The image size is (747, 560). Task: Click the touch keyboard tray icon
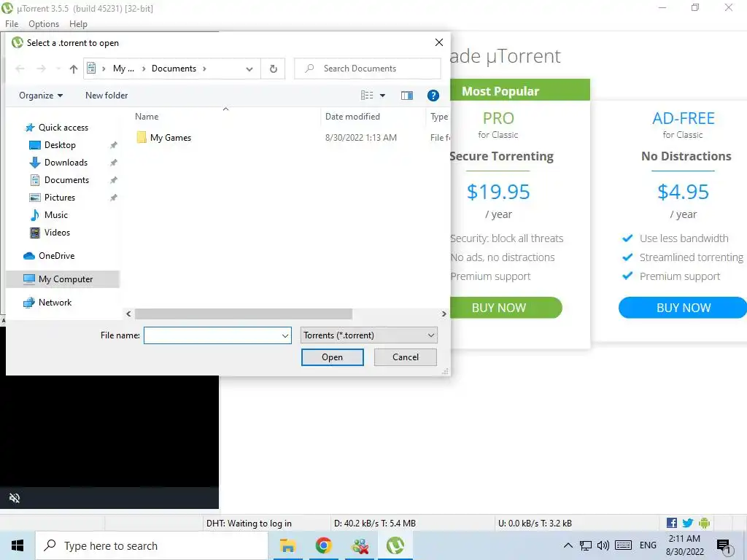pos(623,545)
